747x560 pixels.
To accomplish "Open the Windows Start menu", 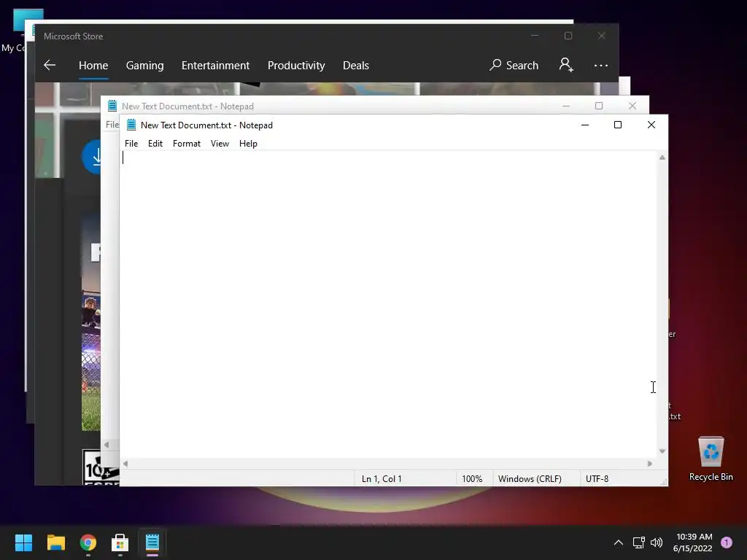I will 23,542.
